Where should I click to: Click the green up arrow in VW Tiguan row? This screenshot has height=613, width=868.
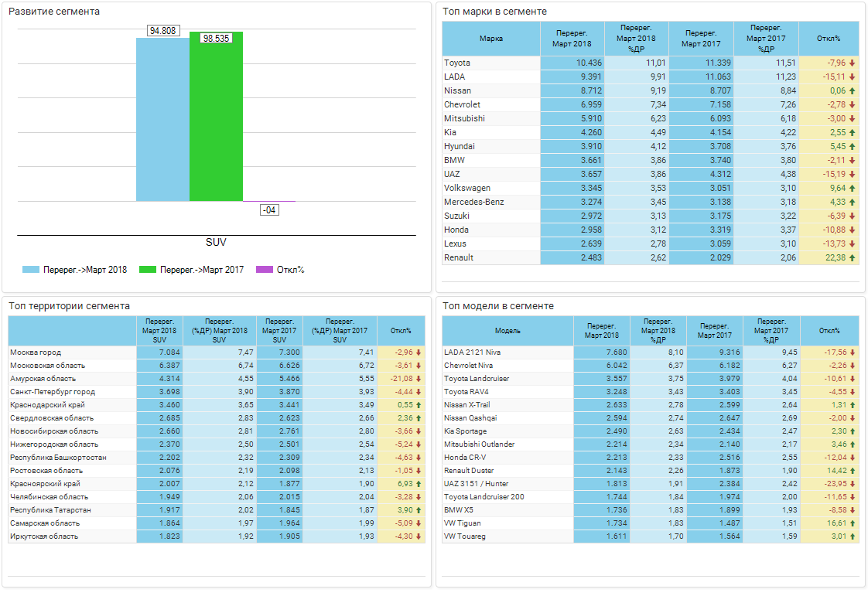[852, 523]
